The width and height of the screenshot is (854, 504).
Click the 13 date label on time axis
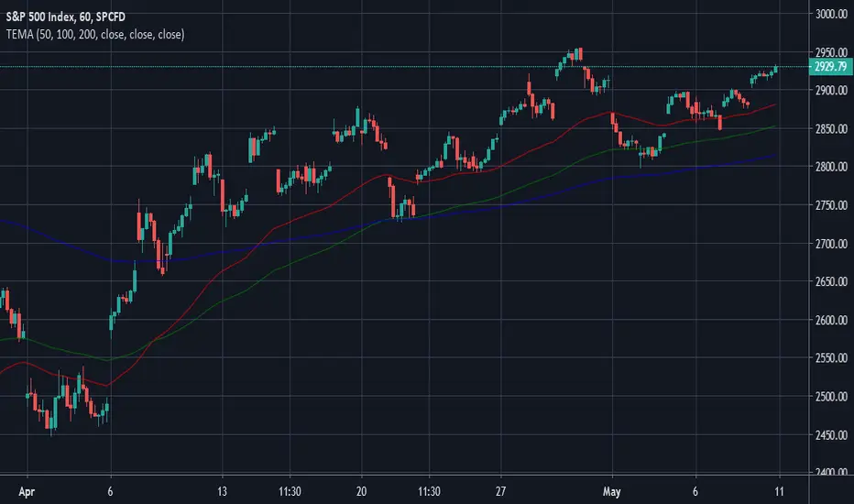click(x=222, y=491)
